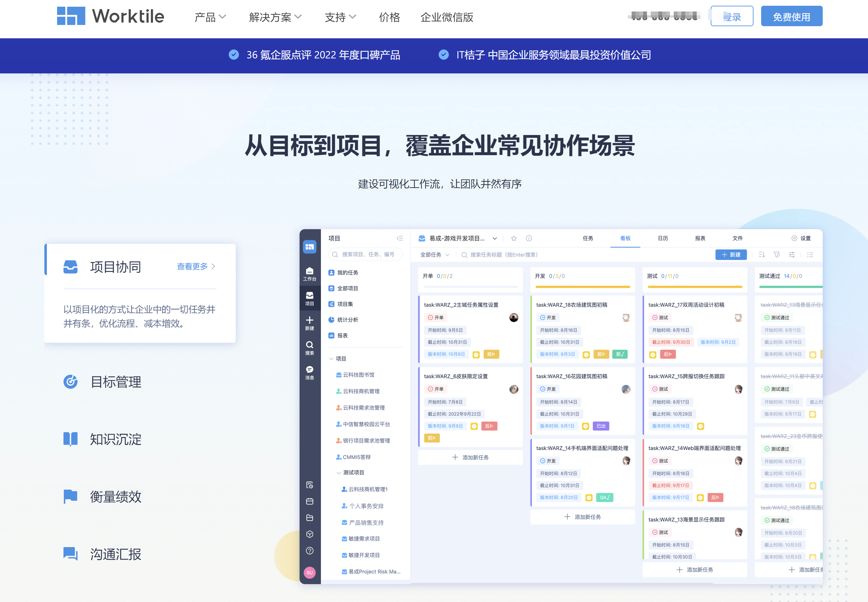Screen dimensions: 868x602
Task: Click the 新建 plus sidebar icon
Action: (x=309, y=323)
